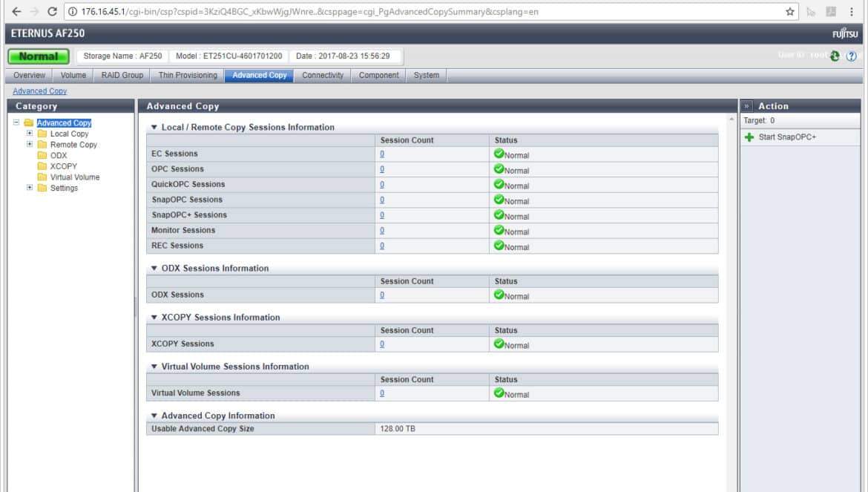Screen dimensions: 868x492
Task: Open the OPC Sessions count link
Action: 382,169
